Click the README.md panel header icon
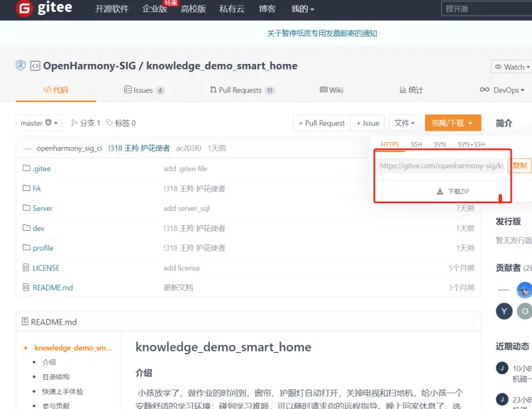This screenshot has width=532, height=409. (25, 321)
